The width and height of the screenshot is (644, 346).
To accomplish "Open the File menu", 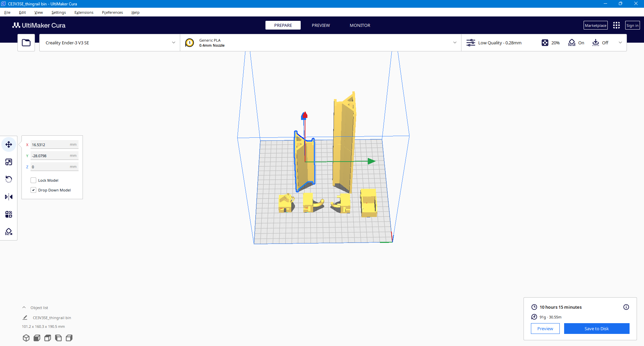I will tap(7, 12).
